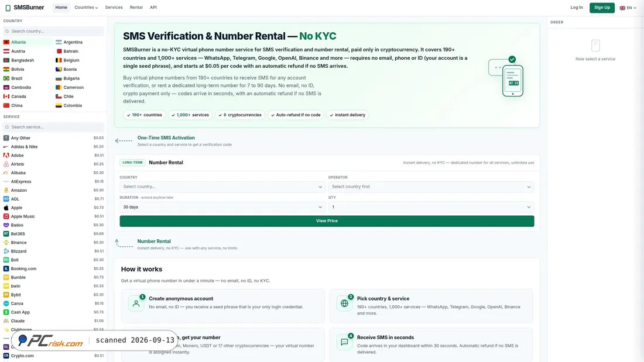Click the SMSBurner logo icon
The image size is (644, 362).
pyautogui.click(x=8, y=8)
